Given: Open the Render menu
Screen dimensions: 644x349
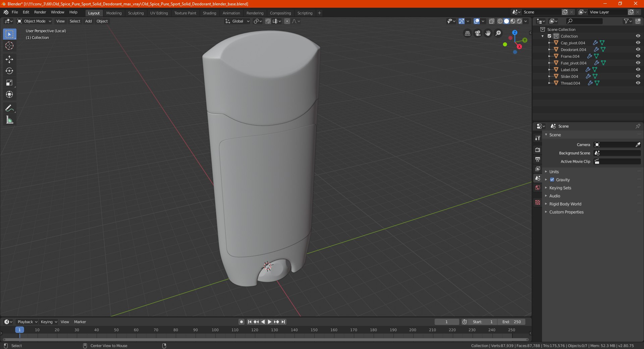Looking at the screenshot, I should (x=40, y=12).
